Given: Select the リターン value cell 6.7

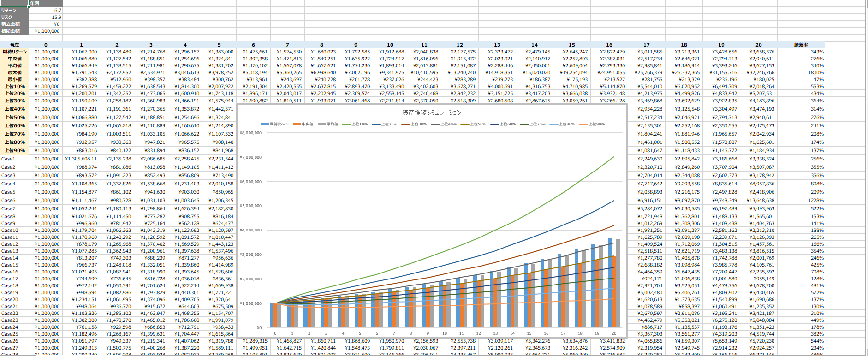Looking at the screenshot, I should click(46, 10).
